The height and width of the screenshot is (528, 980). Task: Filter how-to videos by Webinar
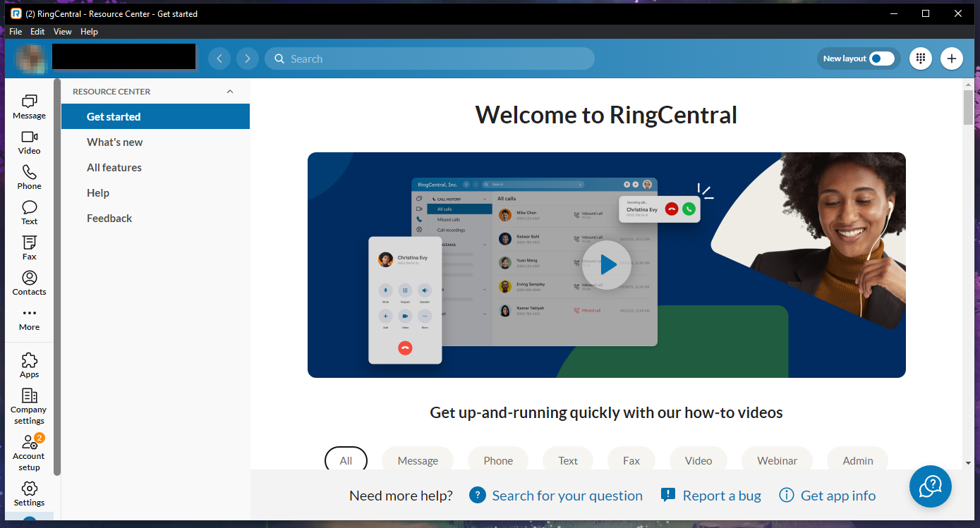[778, 460]
